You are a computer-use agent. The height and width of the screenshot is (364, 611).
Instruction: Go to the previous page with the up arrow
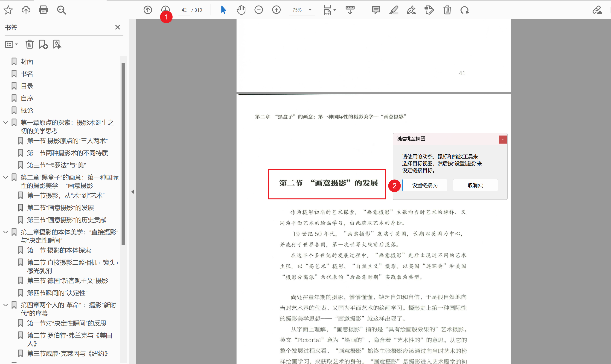click(x=148, y=10)
